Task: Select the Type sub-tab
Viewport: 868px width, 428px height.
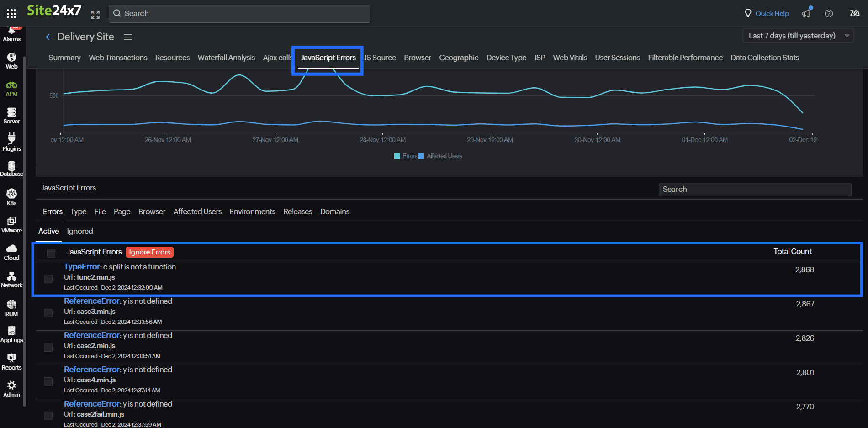Action: [78, 211]
